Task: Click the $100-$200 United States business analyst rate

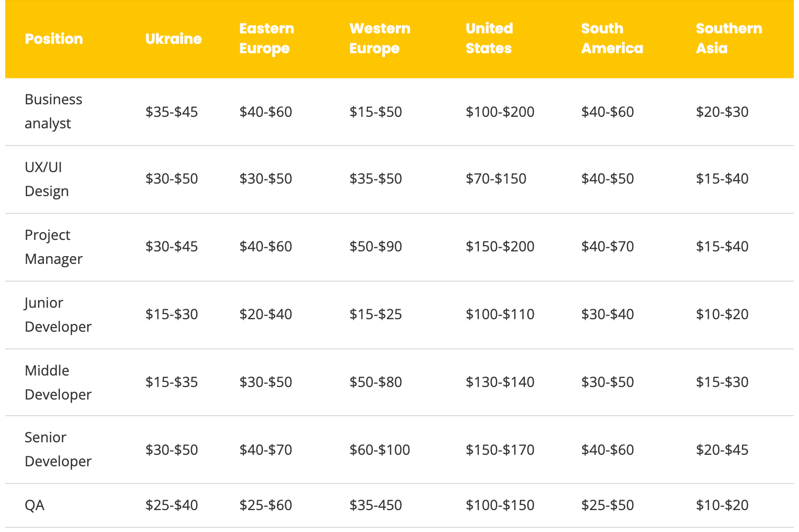Action: point(500,112)
